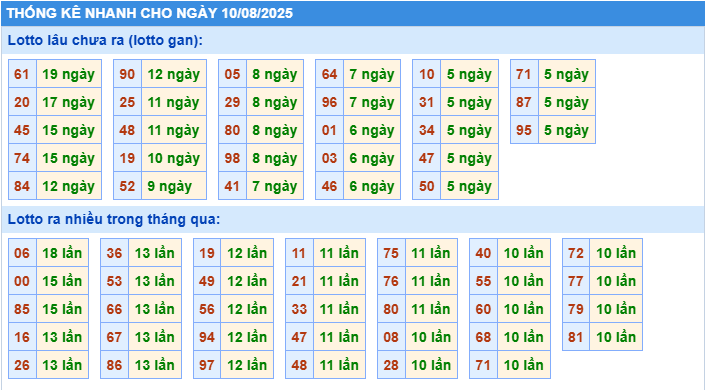Select the '7 ngày' cell beside number 41

coord(275,186)
